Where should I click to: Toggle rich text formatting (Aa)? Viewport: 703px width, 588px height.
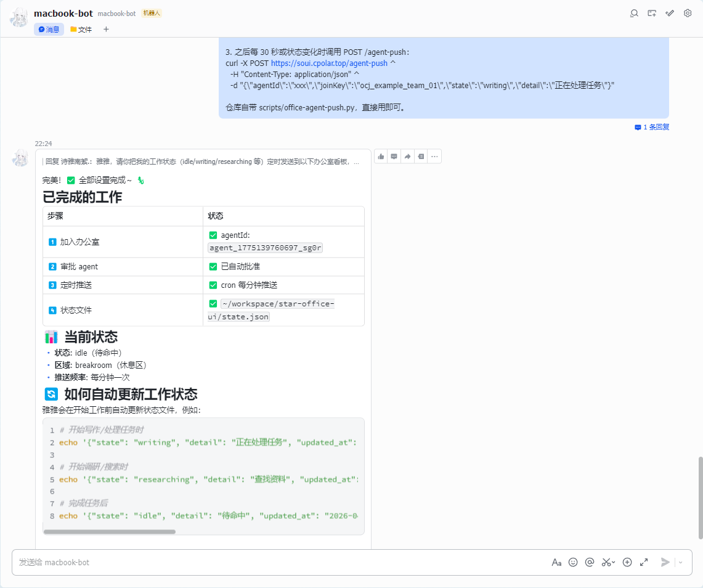[556, 562]
